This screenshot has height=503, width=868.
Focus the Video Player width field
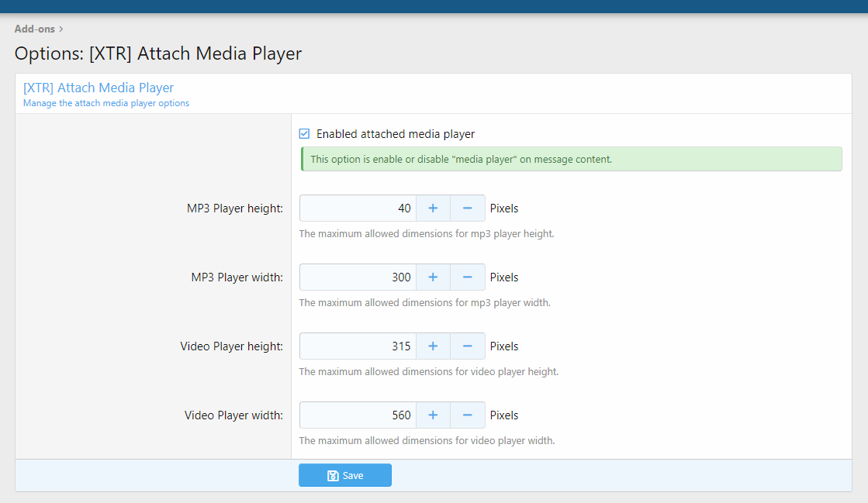click(x=358, y=415)
